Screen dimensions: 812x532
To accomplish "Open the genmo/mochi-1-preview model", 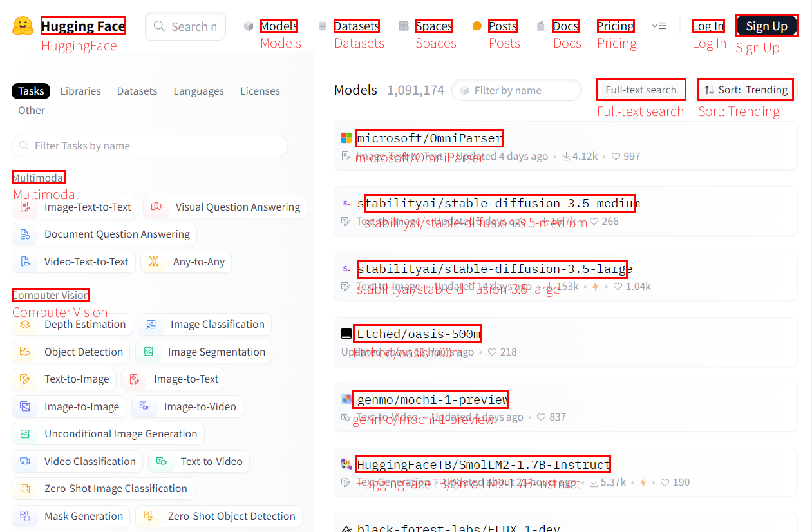I will pos(433,399).
